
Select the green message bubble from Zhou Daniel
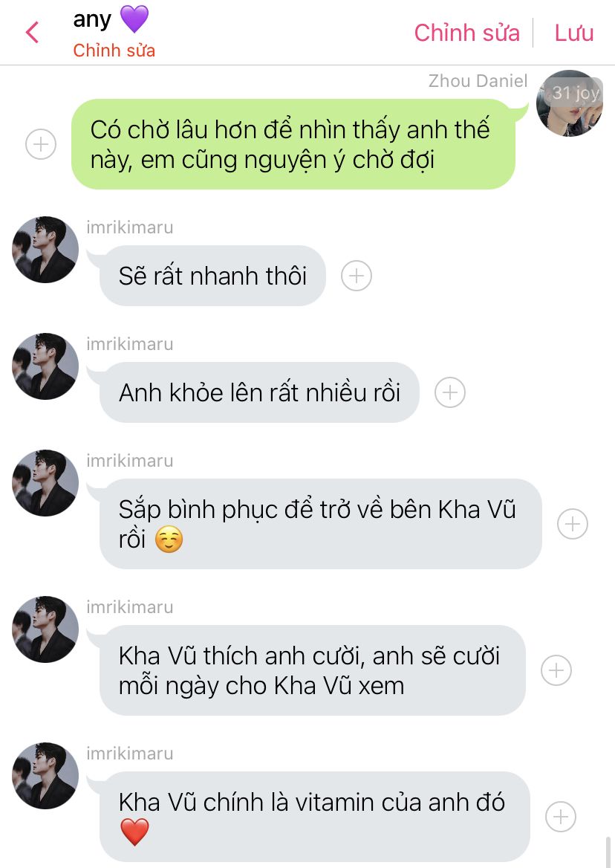(293, 144)
